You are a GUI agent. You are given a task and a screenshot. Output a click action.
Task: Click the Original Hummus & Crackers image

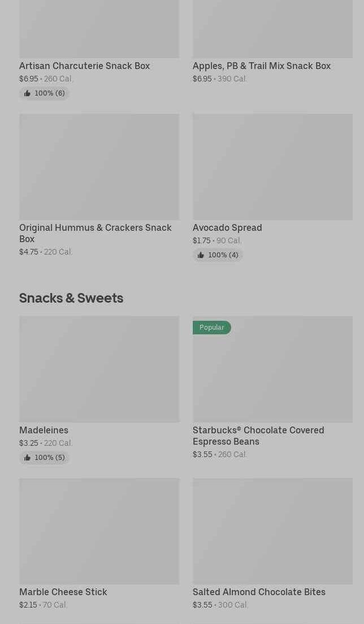[99, 166]
